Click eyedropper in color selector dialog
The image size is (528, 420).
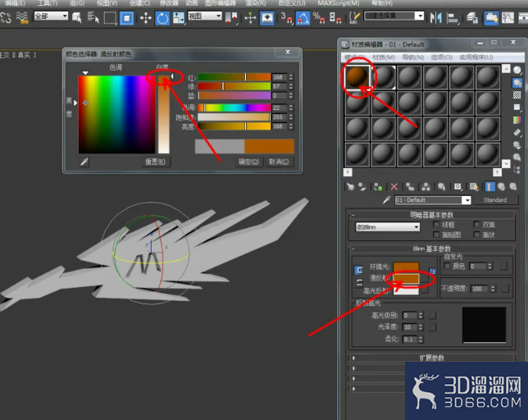(84, 162)
